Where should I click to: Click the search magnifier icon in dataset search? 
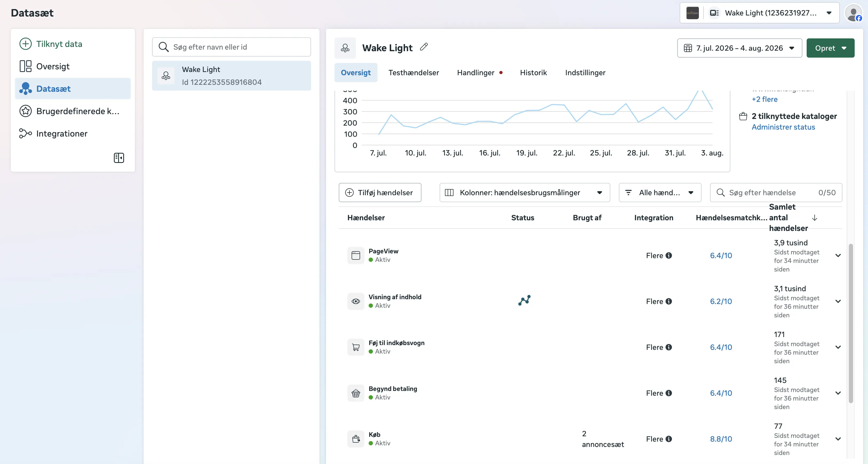pos(164,47)
